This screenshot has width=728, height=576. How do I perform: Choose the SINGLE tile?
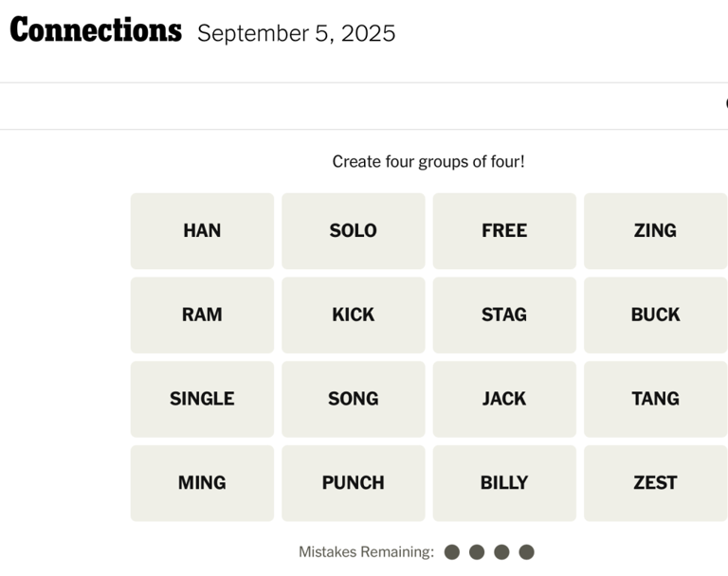click(x=202, y=399)
